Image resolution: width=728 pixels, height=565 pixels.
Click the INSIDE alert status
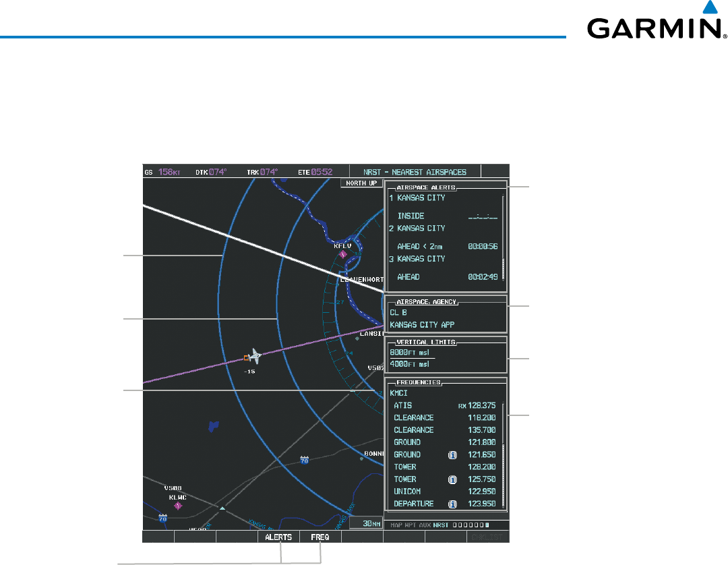(x=411, y=216)
